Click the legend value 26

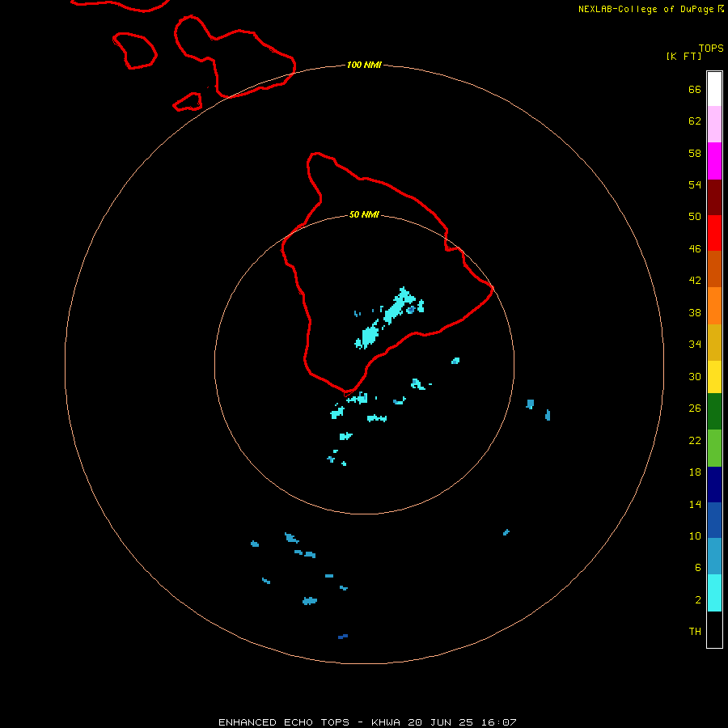[695, 408]
